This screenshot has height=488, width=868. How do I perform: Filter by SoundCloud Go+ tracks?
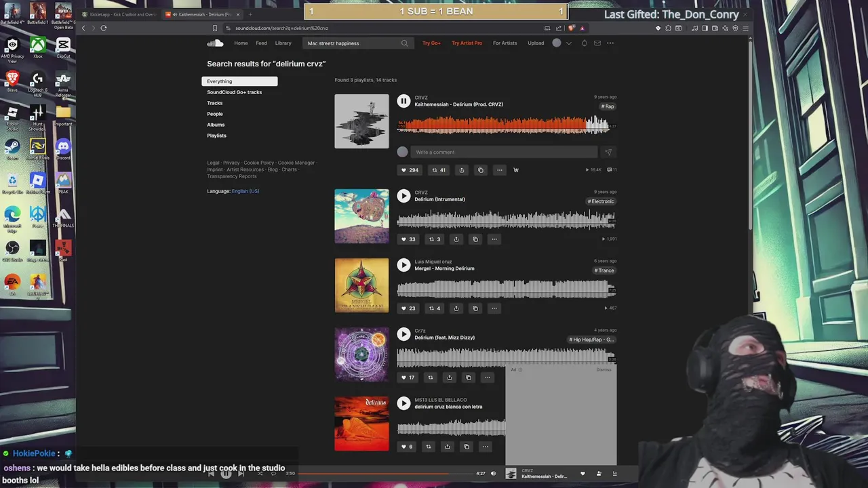[x=234, y=92]
